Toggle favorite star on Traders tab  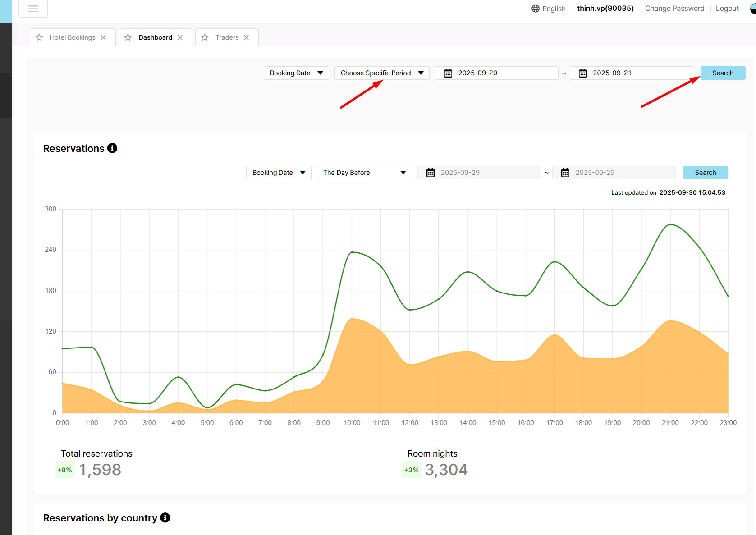point(205,37)
